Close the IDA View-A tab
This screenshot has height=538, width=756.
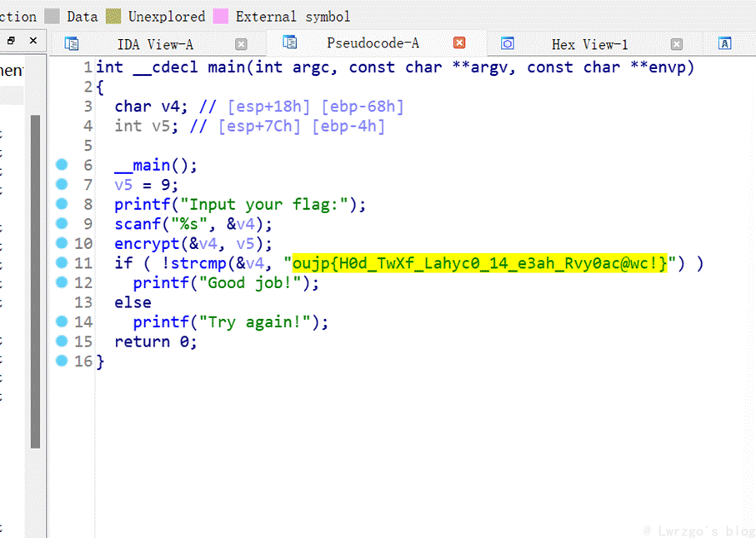(241, 44)
